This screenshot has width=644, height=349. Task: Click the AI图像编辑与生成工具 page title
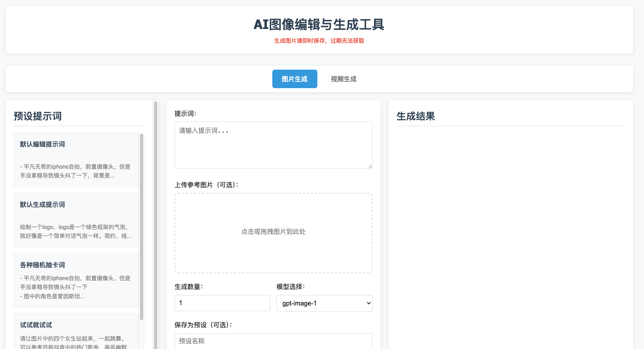[x=319, y=25]
